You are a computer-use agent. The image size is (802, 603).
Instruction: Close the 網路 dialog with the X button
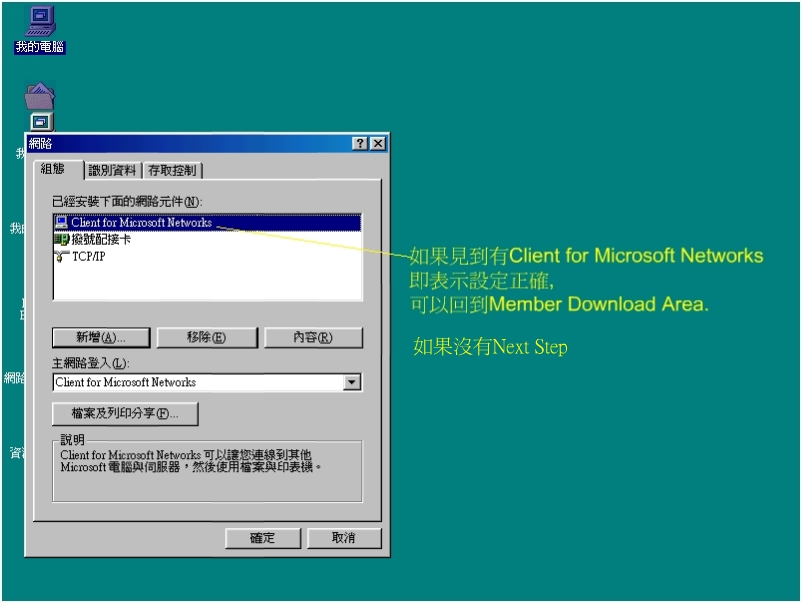point(377,144)
